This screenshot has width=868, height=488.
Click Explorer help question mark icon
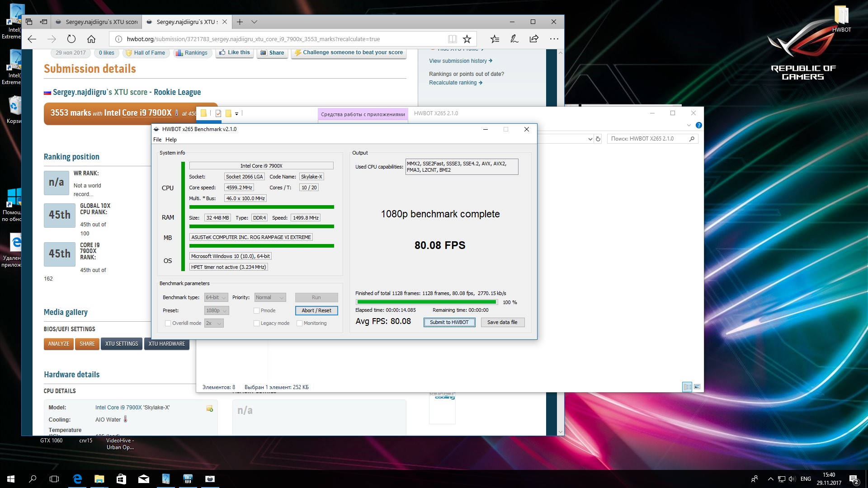(x=699, y=125)
